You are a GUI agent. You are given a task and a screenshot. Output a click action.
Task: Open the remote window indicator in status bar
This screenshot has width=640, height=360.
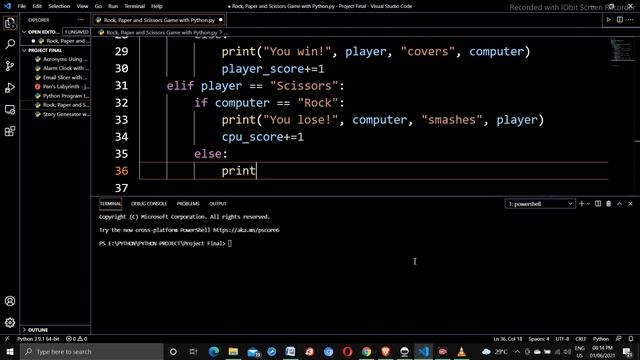pyautogui.click(x=7, y=339)
